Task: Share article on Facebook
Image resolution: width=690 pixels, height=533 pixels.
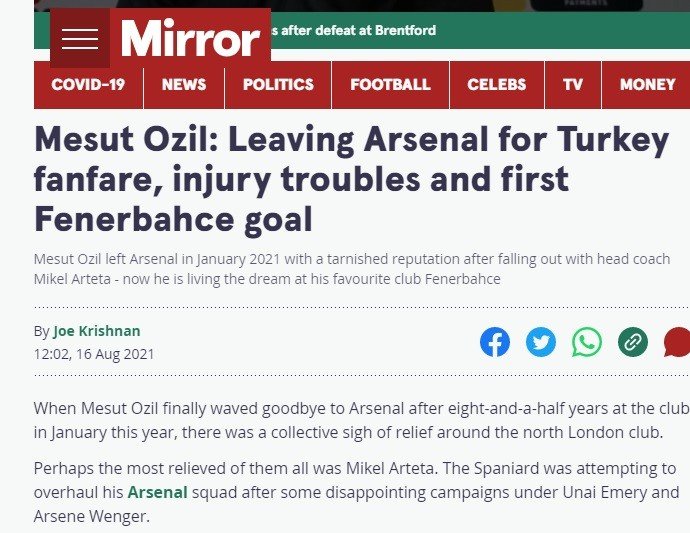Action: tap(495, 342)
